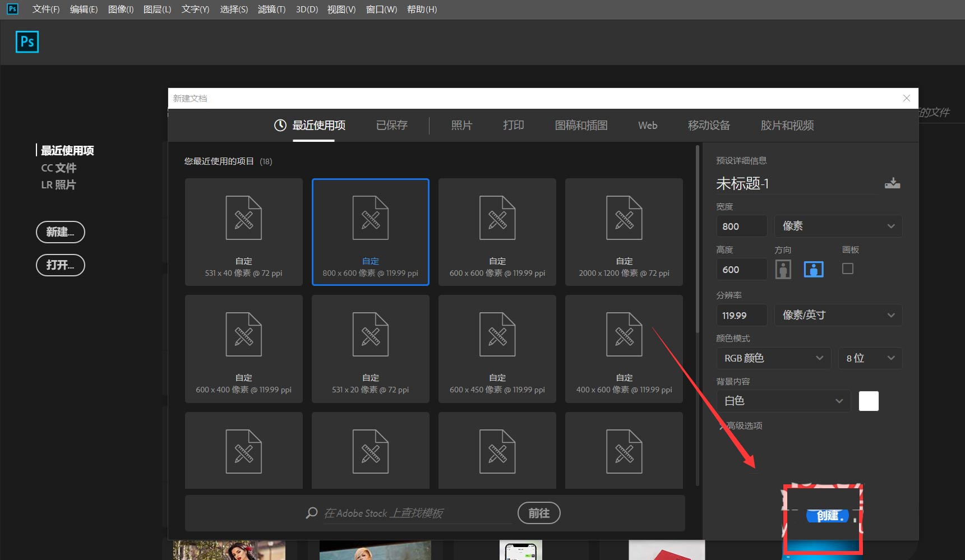Close the 新建文档 dialog
The width and height of the screenshot is (965, 560).
[x=907, y=98]
